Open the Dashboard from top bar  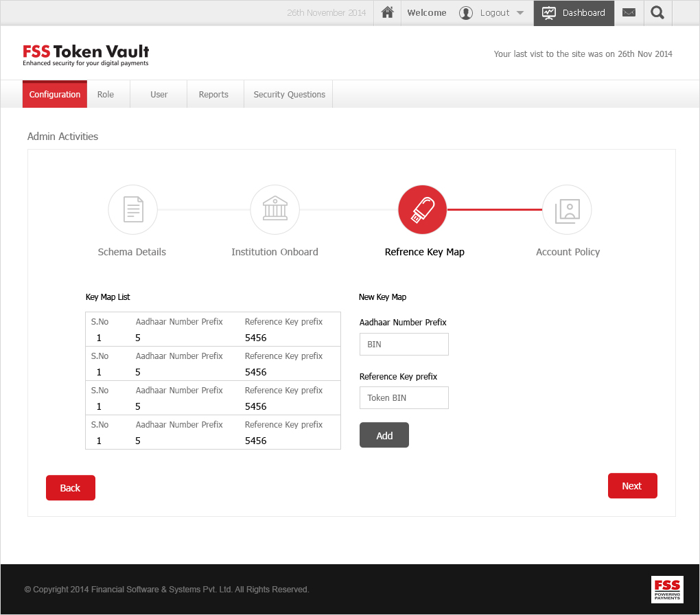pos(574,13)
